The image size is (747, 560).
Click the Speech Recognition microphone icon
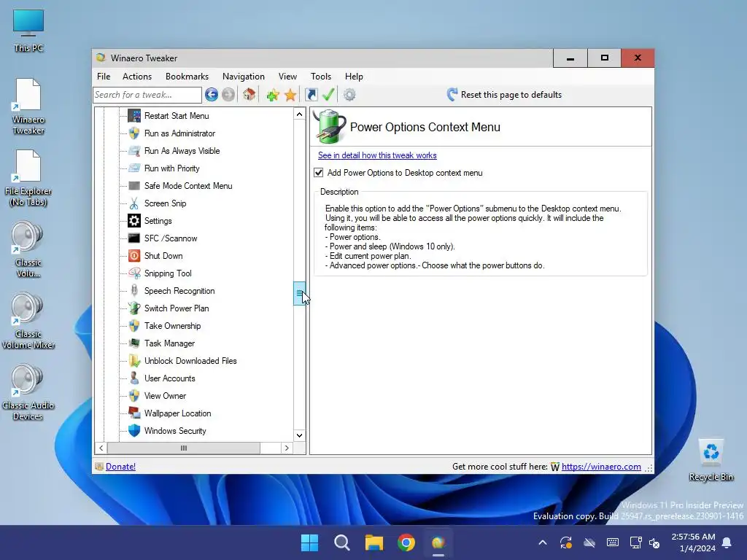point(134,291)
